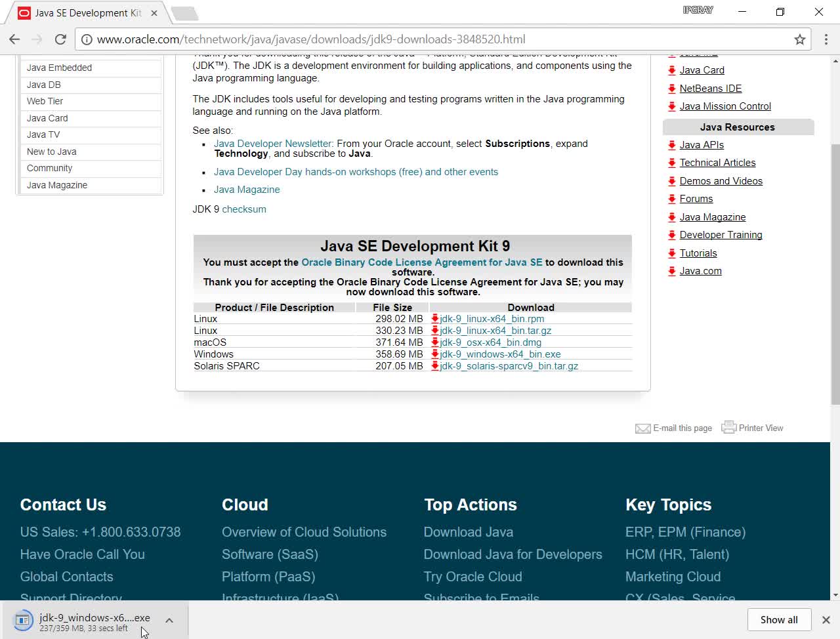Click the back navigation arrow
Image resolution: width=840 pixels, height=639 pixels.
[x=14, y=39]
